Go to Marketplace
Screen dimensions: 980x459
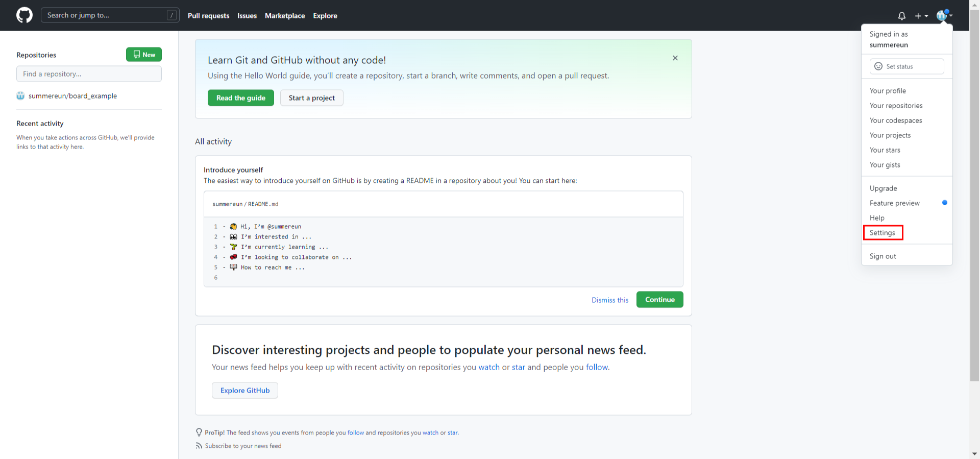coord(285,16)
